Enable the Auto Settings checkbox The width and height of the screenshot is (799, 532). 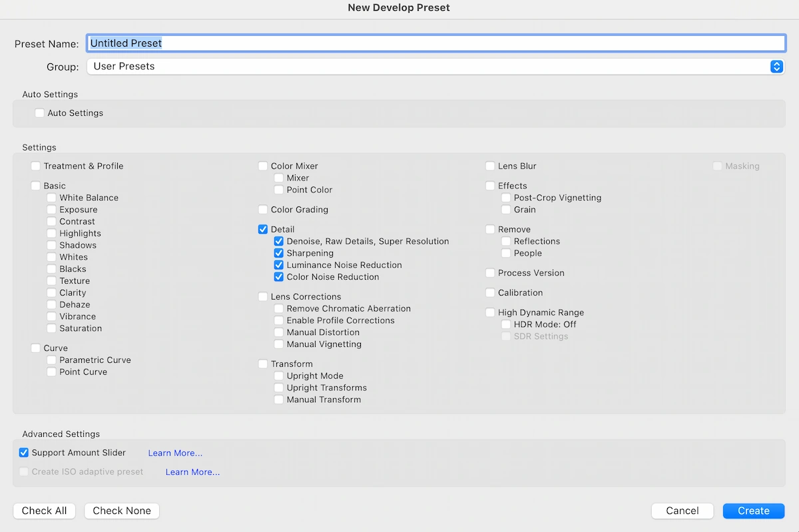[39, 113]
